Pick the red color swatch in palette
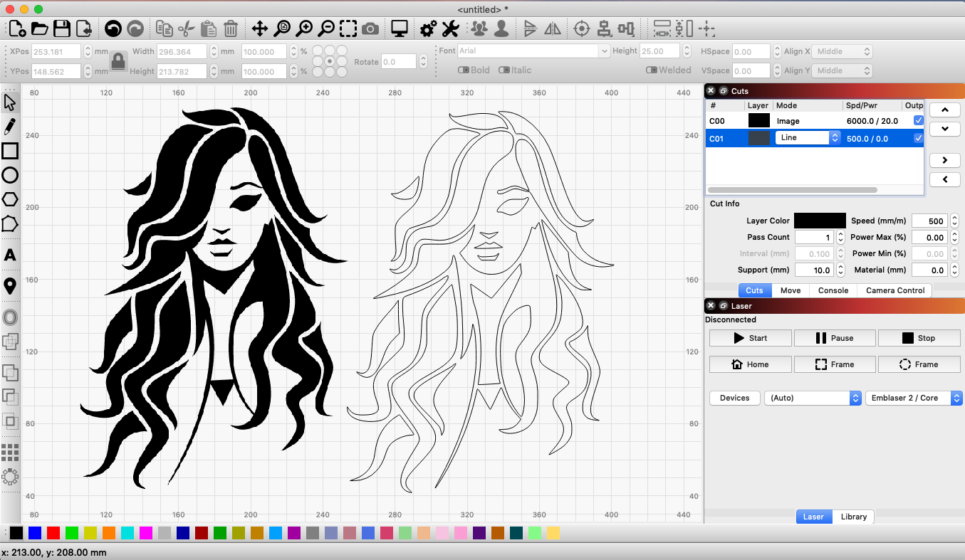Viewport: 965px width, 560px height. [x=53, y=533]
